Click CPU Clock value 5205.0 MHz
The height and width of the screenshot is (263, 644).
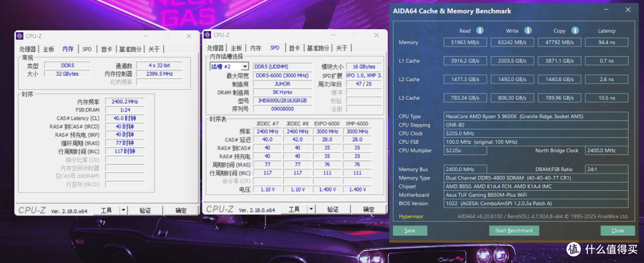tap(536, 133)
